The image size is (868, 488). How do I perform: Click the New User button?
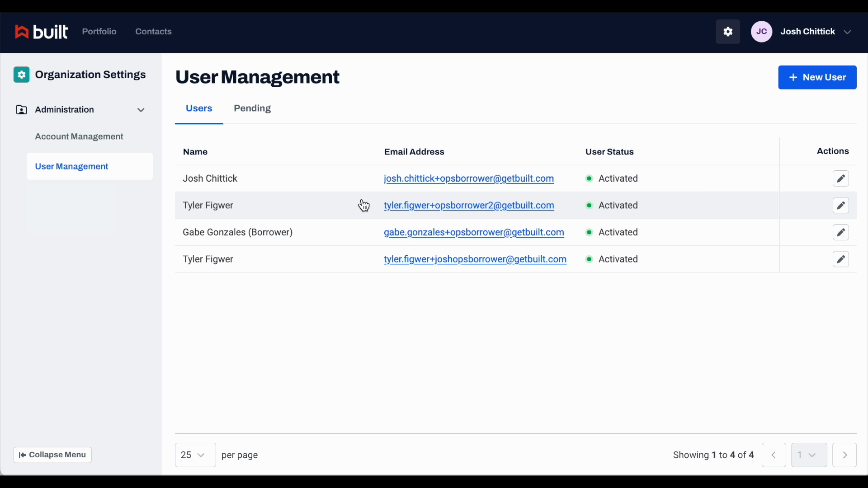coord(818,77)
